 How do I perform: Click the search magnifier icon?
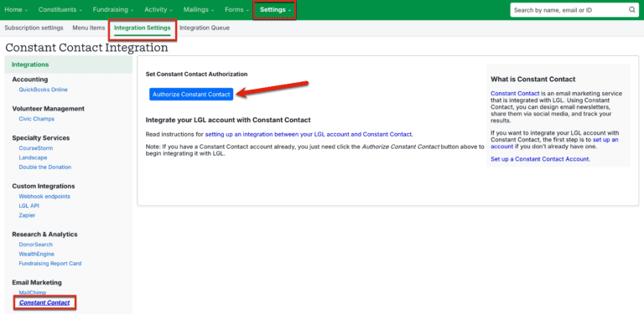click(631, 10)
